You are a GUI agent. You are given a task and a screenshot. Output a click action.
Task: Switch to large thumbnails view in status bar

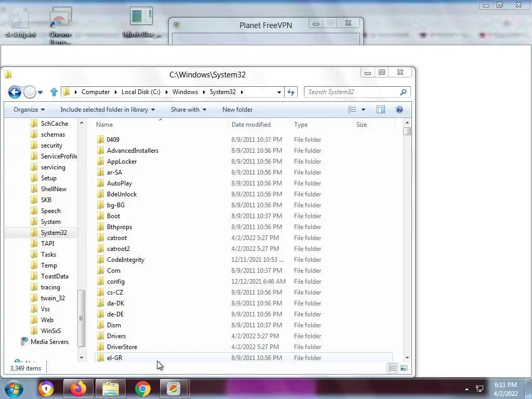tap(403, 368)
